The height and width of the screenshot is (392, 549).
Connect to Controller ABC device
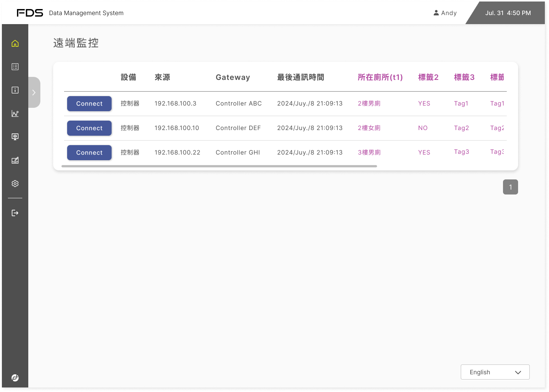89,104
